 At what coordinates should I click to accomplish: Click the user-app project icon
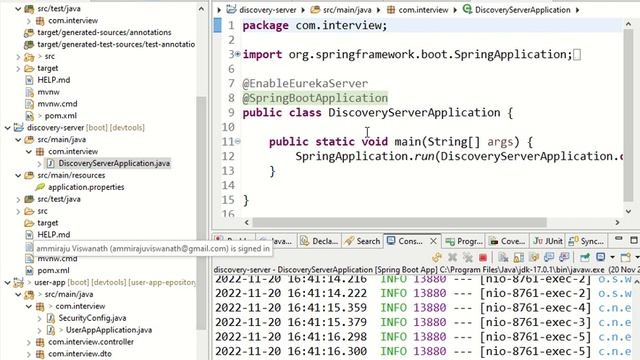pyautogui.click(x=19, y=282)
